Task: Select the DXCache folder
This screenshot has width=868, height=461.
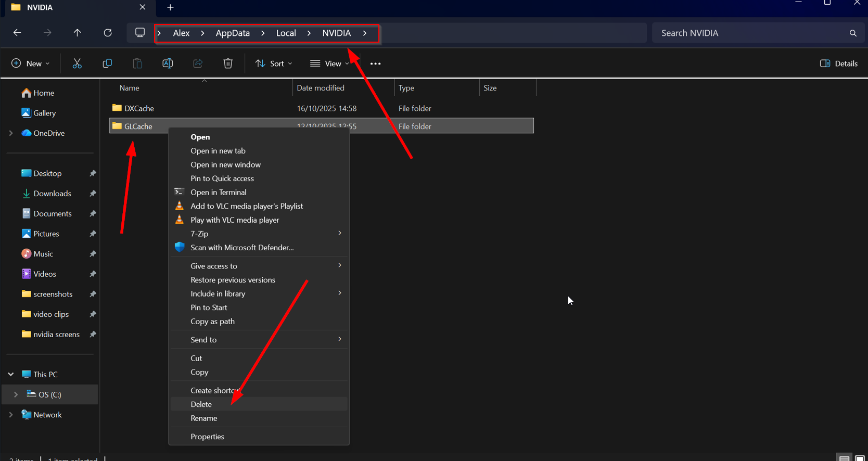Action: click(139, 108)
